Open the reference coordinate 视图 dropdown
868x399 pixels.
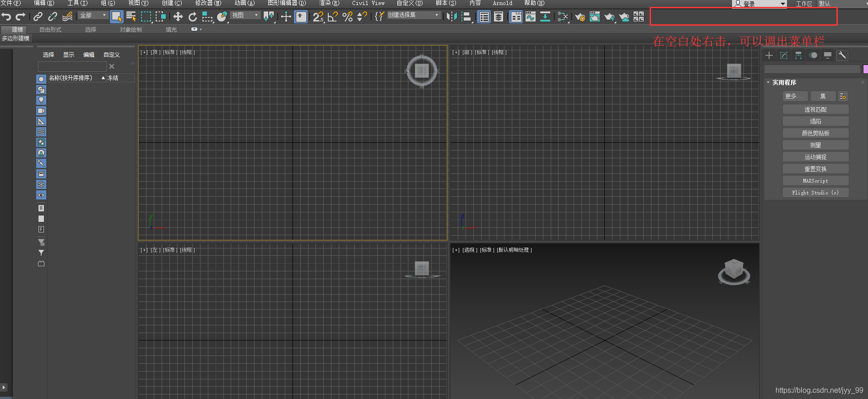[245, 15]
